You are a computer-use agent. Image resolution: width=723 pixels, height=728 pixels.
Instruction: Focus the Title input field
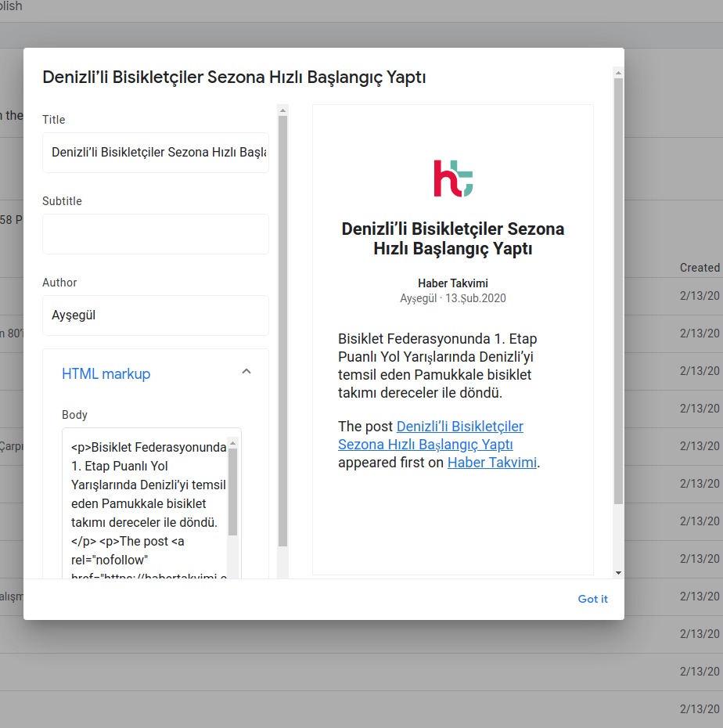pyautogui.click(x=156, y=153)
